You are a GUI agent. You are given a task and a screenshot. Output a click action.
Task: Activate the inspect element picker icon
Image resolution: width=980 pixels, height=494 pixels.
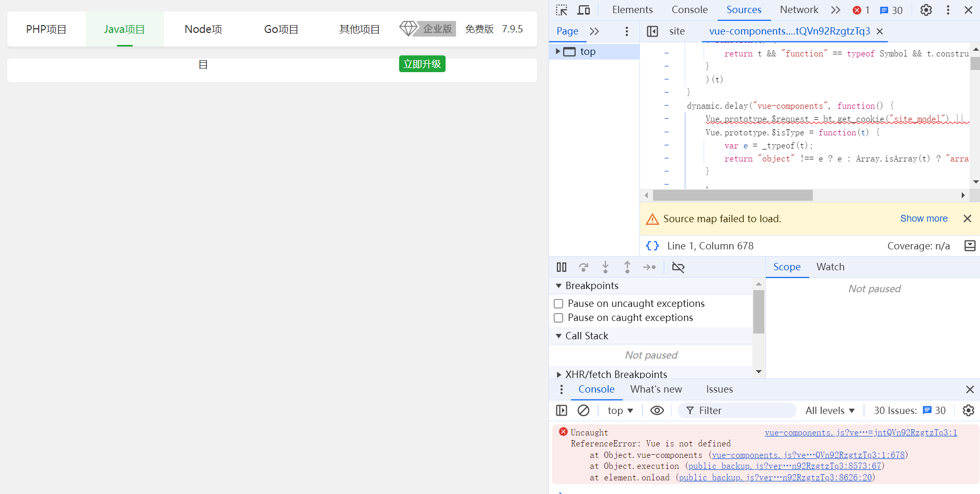pyautogui.click(x=562, y=10)
